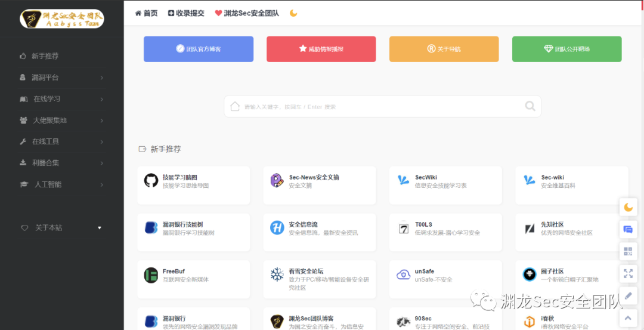Click the i春秋 orange icon
This screenshot has width=644, height=330.
click(530, 322)
